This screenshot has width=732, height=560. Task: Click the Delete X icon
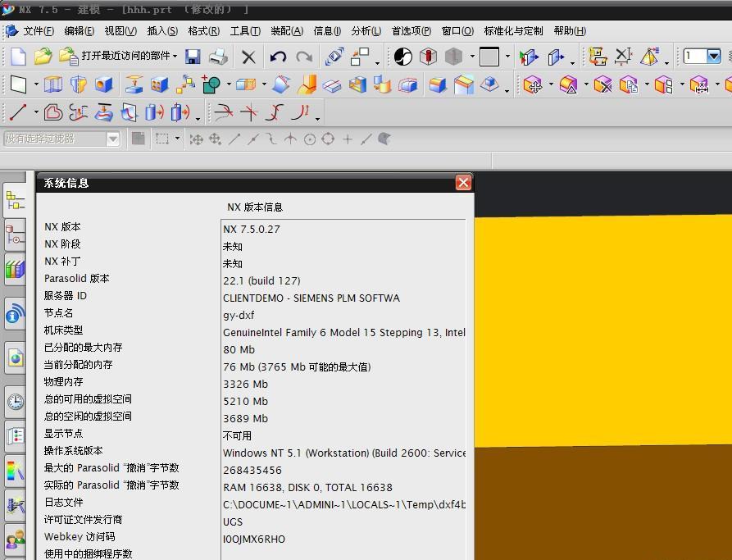click(x=248, y=57)
